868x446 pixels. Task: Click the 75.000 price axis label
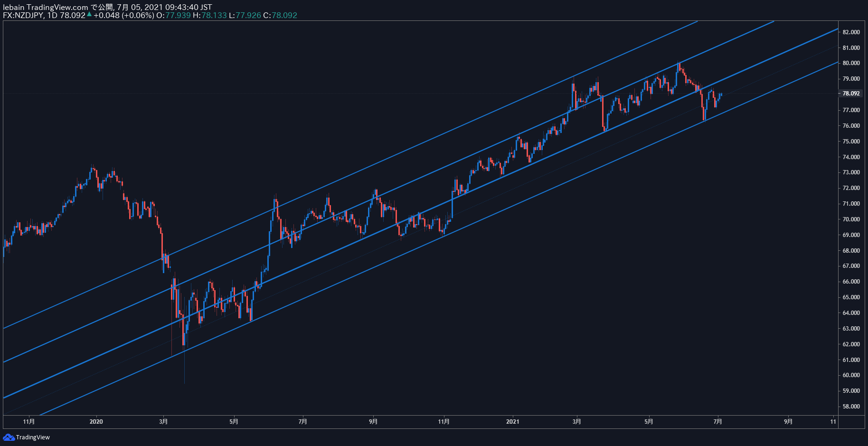[851, 142]
